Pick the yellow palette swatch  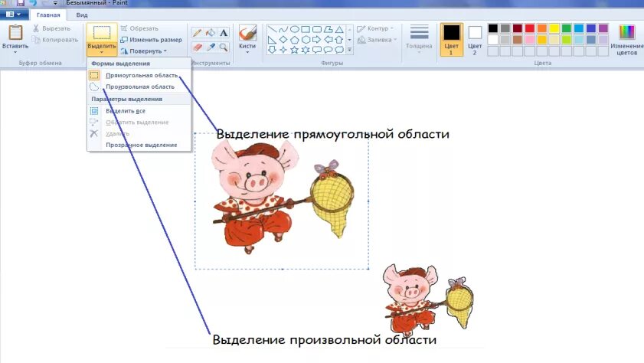pyautogui.click(x=554, y=28)
